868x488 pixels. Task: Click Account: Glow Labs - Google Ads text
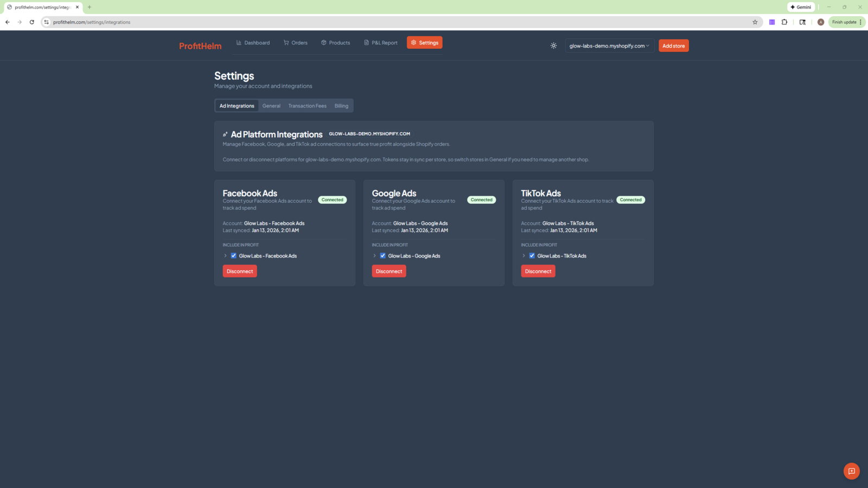[x=410, y=223]
